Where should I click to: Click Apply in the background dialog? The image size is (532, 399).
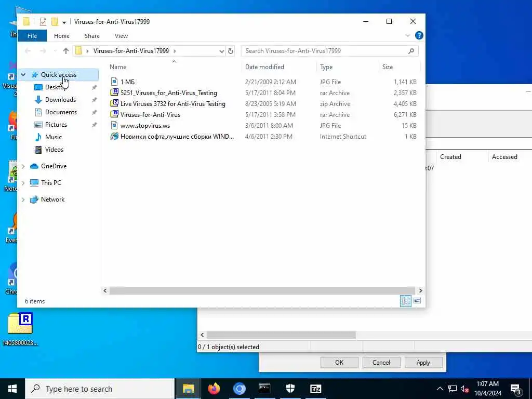coord(423,362)
